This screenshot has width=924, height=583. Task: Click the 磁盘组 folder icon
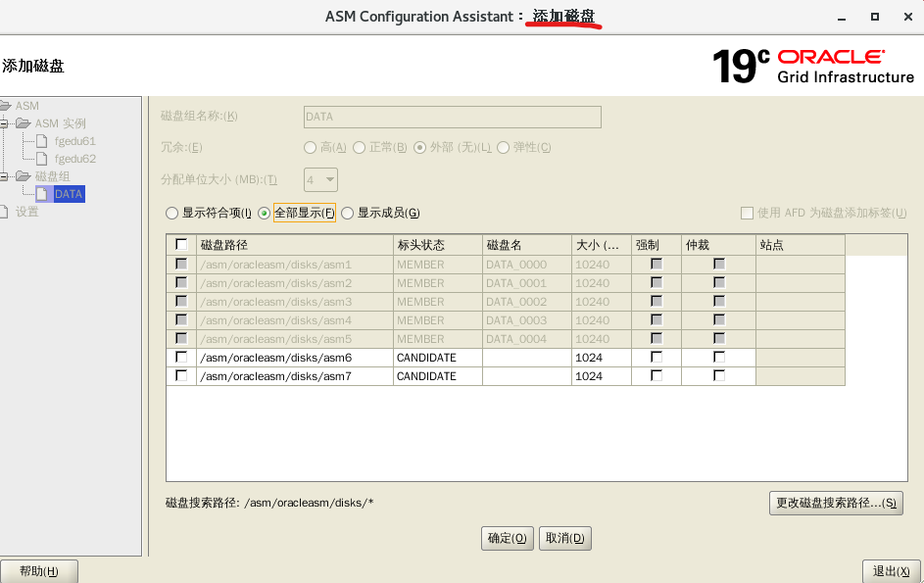pos(24,176)
